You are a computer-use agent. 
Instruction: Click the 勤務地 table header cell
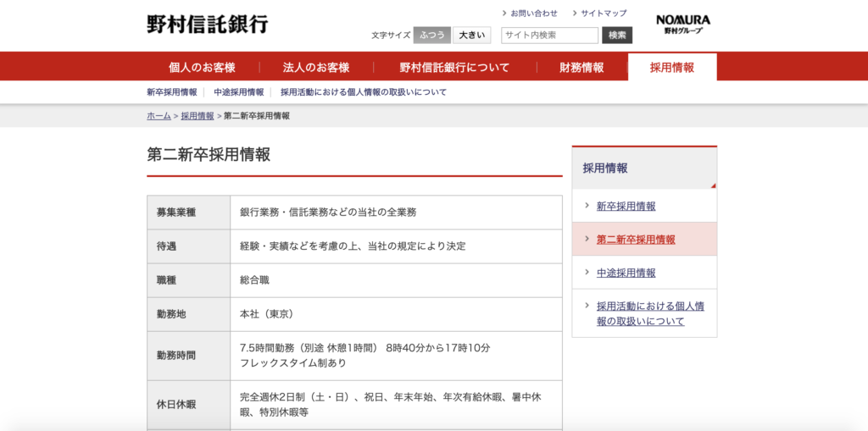[189, 314]
